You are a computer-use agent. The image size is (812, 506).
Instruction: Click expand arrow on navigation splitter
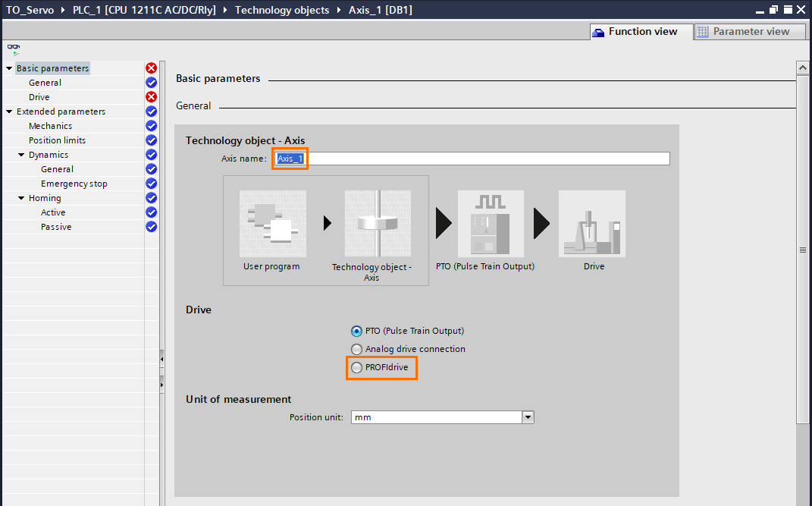click(161, 385)
